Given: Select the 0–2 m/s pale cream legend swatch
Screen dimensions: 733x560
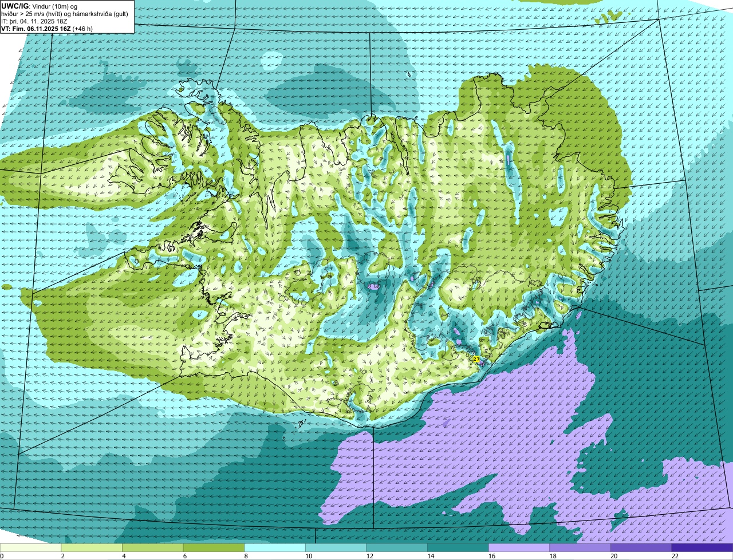Looking at the screenshot, I should point(30,547).
